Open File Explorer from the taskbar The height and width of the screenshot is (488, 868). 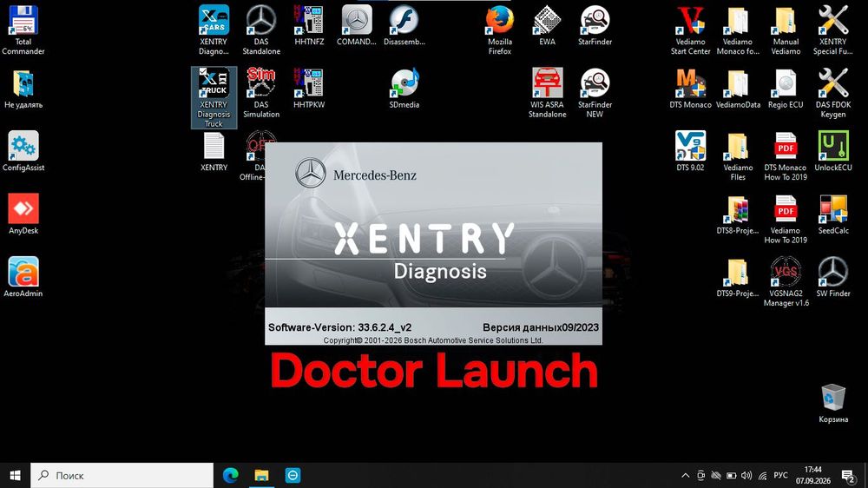pyautogui.click(x=261, y=475)
